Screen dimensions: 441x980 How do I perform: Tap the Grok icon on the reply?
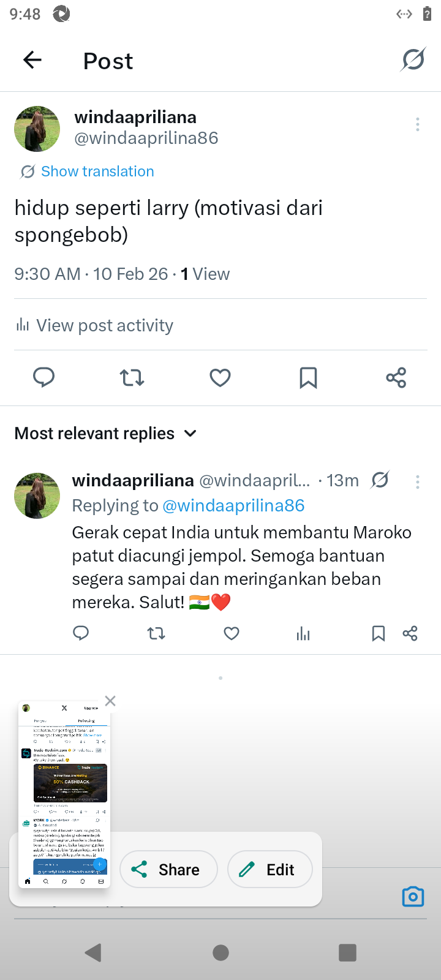point(380,480)
